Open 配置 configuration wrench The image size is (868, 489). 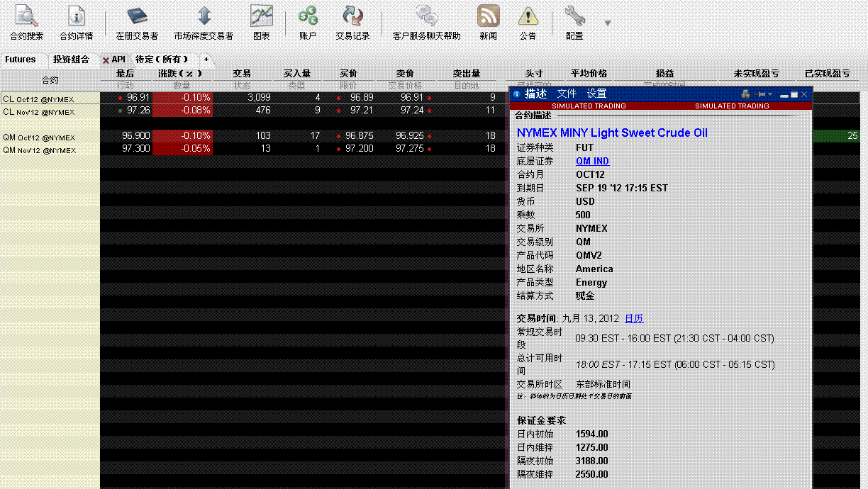[574, 22]
